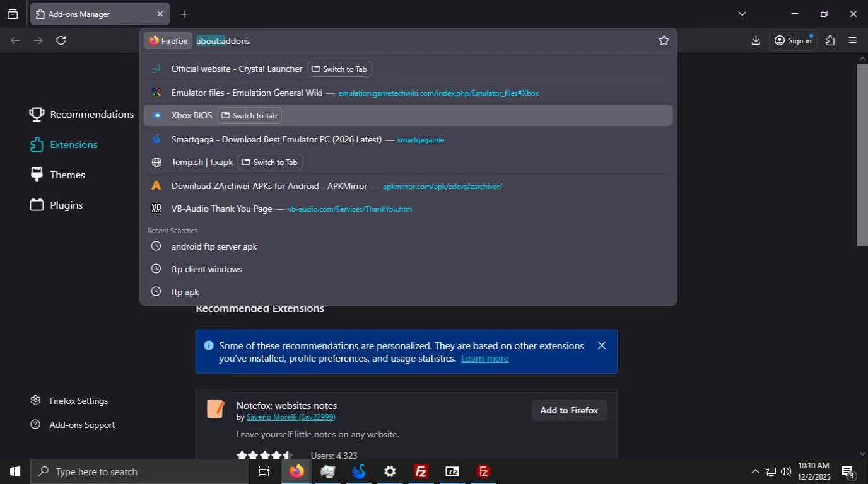The width and height of the screenshot is (868, 484).
Task: Open Task View on the taskbar
Action: [264, 471]
